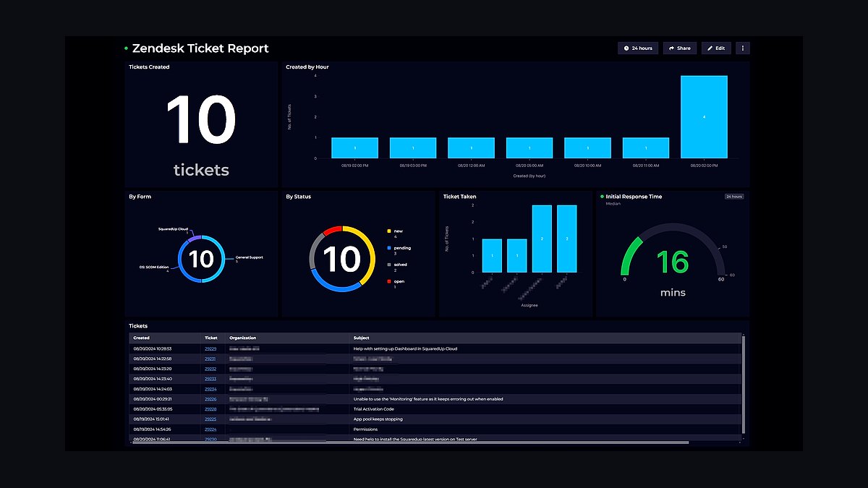Screen dimensions: 868x488
Task: Click the red 'open' legend swatch
Action: [x=389, y=281]
